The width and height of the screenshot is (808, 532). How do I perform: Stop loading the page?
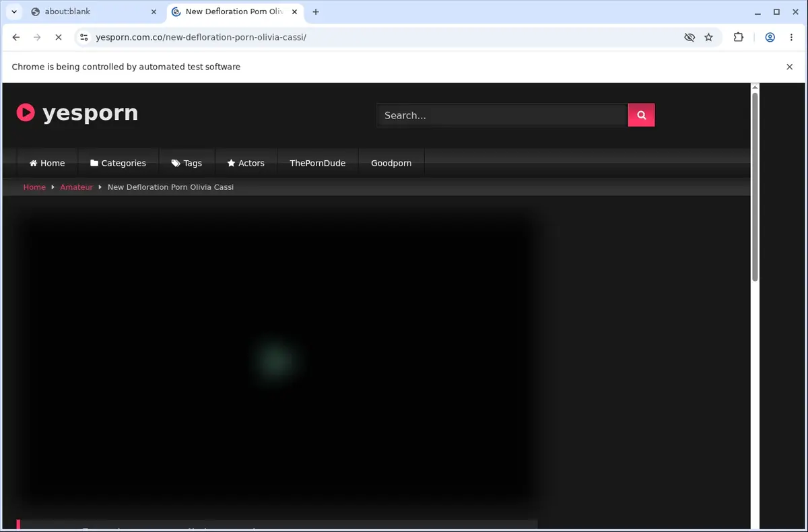pyautogui.click(x=59, y=38)
